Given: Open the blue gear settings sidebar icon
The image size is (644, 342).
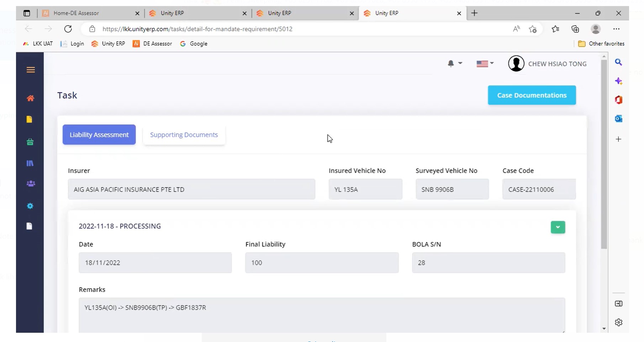Looking at the screenshot, I should [x=30, y=206].
